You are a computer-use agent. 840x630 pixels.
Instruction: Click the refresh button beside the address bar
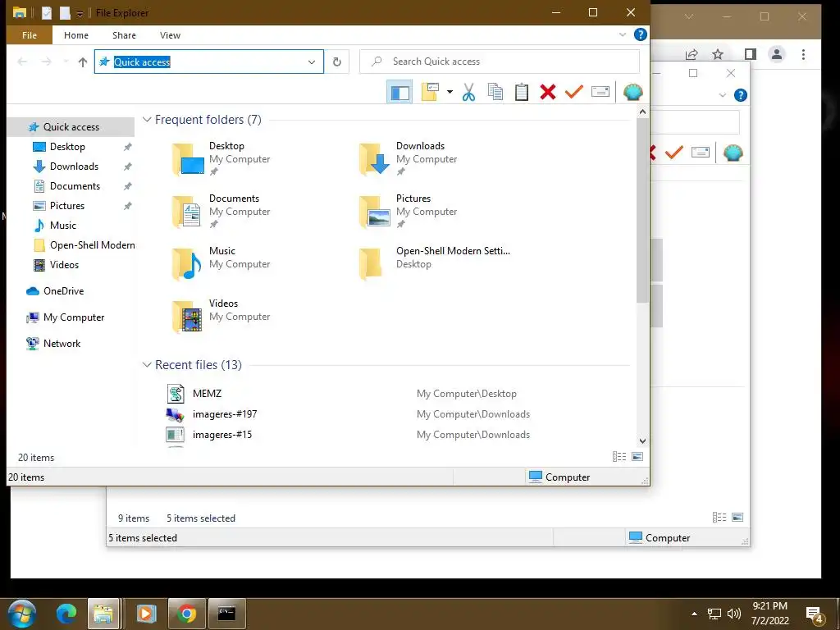[337, 62]
